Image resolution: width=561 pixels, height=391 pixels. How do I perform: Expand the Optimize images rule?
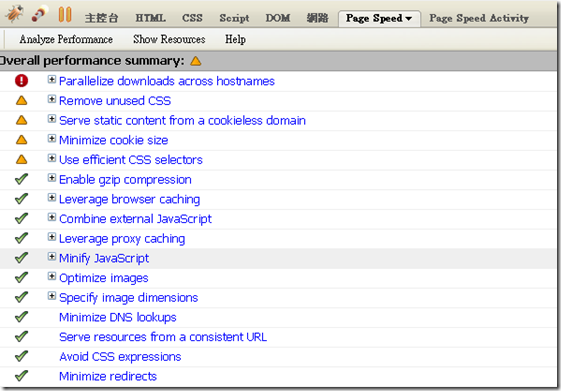52,276
